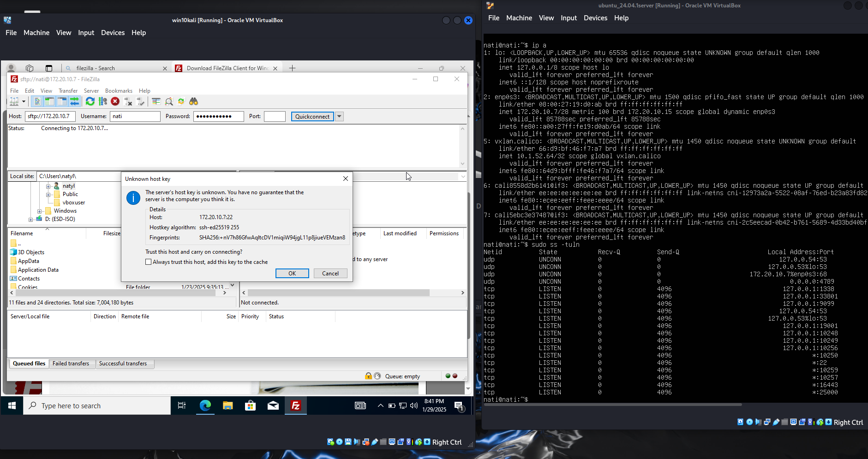The width and height of the screenshot is (868, 459).
Task: Switch to Failed transfers tab
Action: click(71, 364)
